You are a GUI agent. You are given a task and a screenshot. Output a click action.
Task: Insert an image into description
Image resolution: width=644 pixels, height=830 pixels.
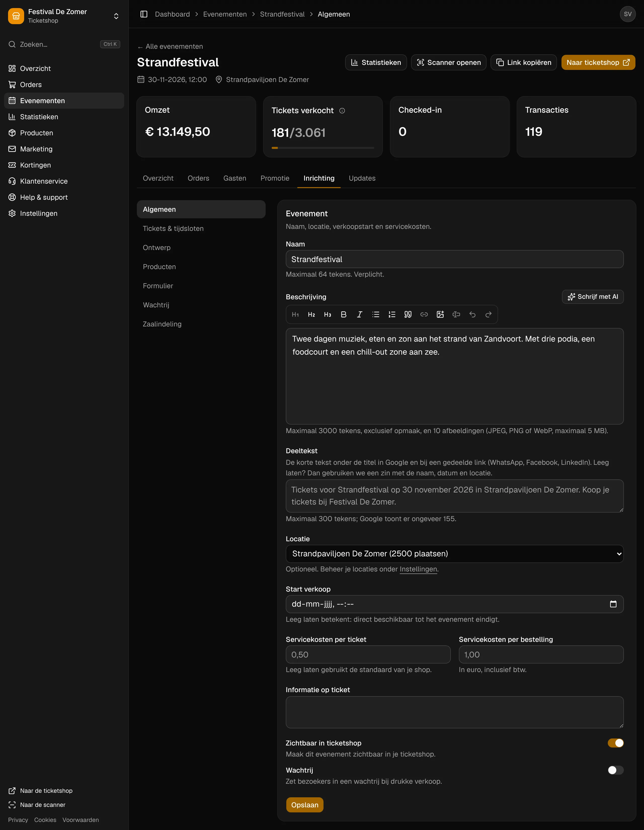tap(440, 314)
